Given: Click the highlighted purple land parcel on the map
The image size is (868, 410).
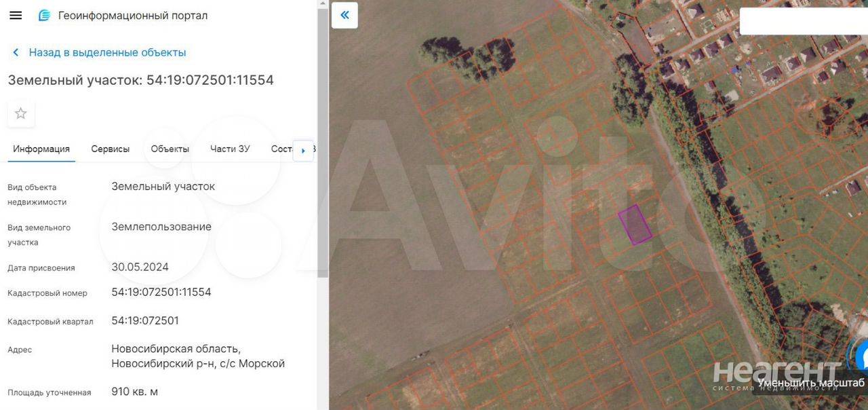Looking at the screenshot, I should 635,225.
